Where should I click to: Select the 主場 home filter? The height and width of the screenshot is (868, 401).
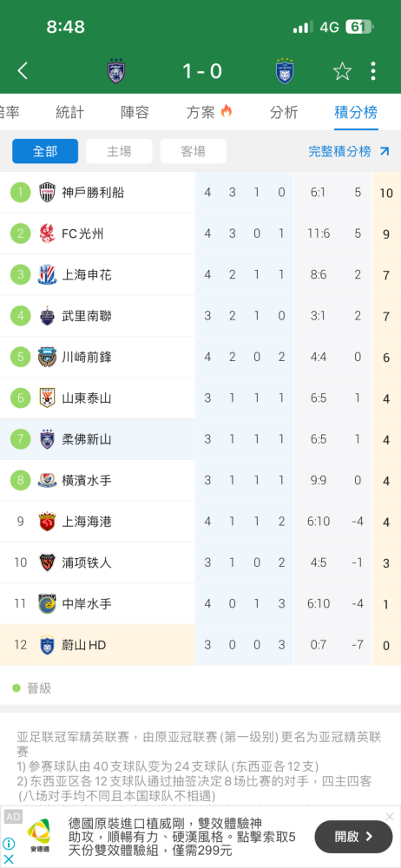pos(119,151)
